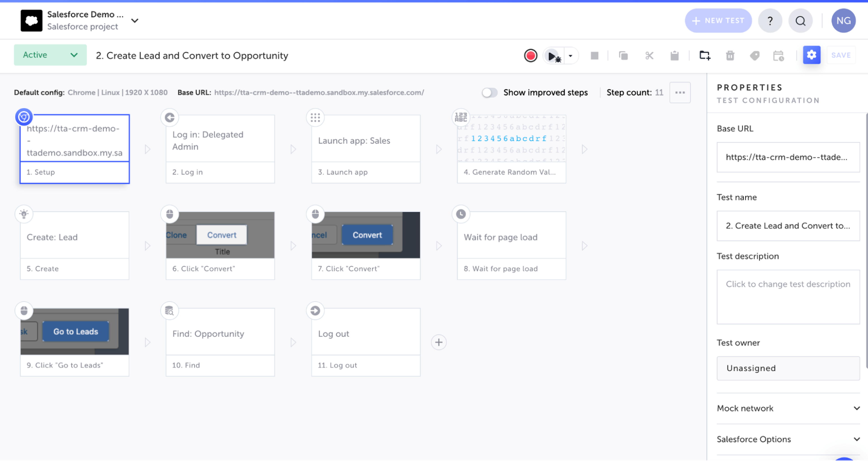Image resolution: width=868 pixels, height=461 pixels.
Task: Open the three-dots more options menu
Action: tap(680, 92)
